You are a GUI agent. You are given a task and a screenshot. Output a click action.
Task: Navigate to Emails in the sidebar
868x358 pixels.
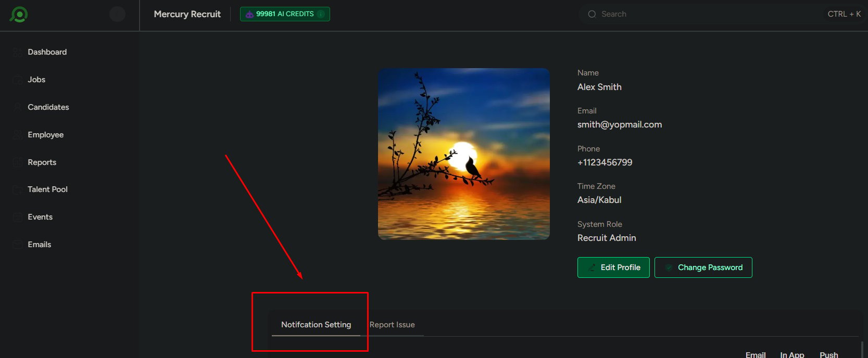click(39, 245)
